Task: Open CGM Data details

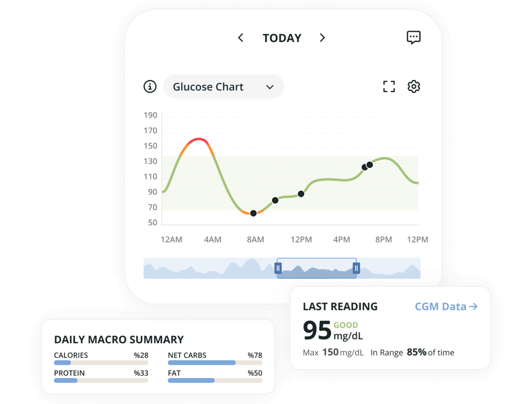Action: click(x=440, y=307)
